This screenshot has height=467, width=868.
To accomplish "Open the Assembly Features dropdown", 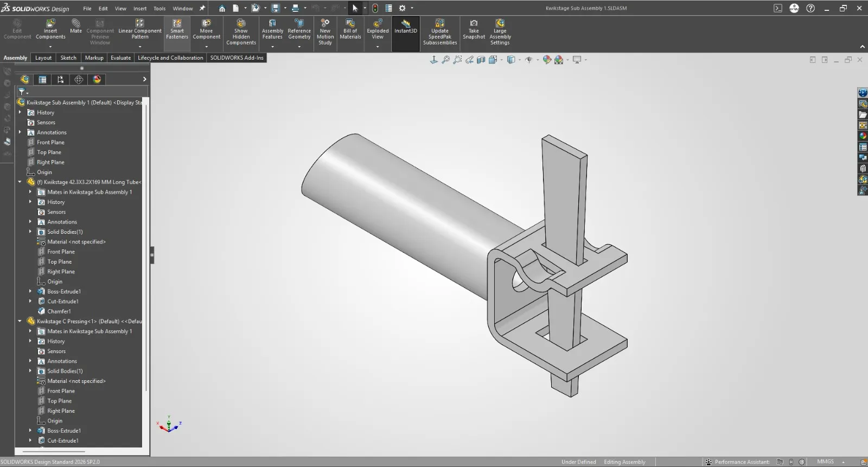I will 272,47.
